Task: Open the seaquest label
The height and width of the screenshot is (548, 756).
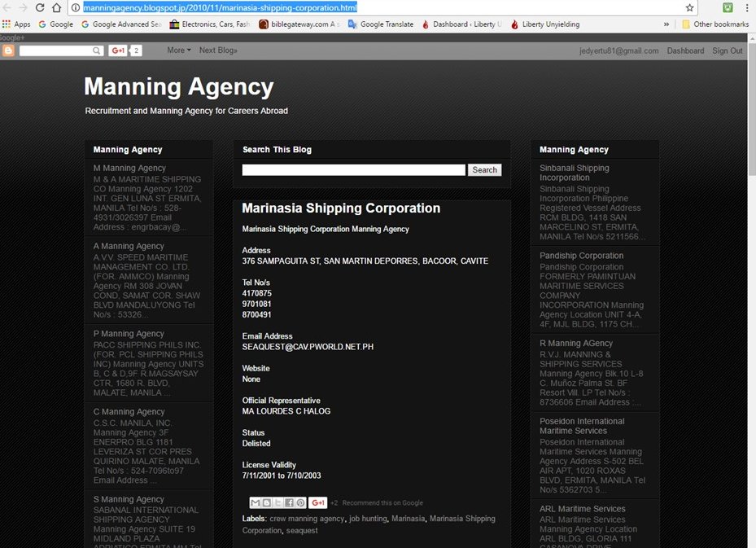Action: point(302,530)
